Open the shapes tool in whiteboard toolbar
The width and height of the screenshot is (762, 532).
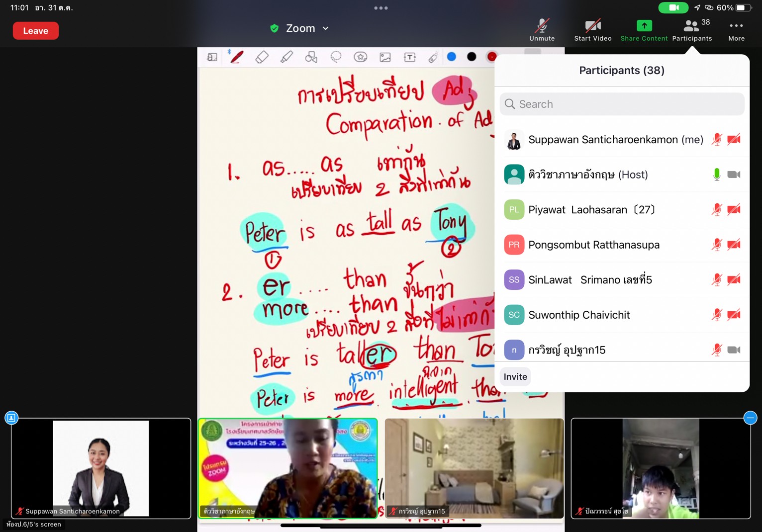pos(311,57)
